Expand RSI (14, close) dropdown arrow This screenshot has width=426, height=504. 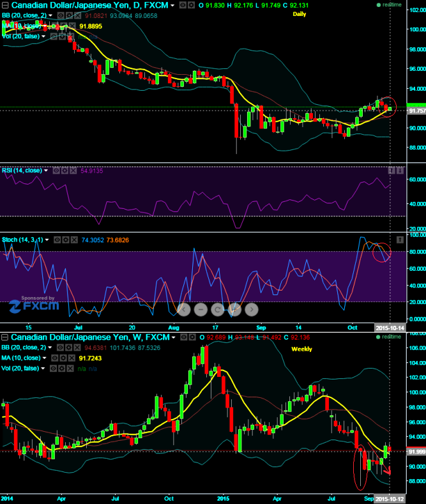46,171
